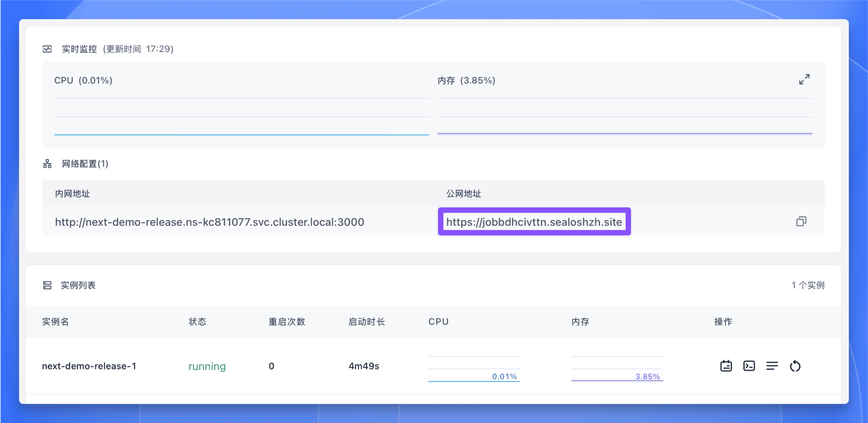Select instance name next-demo-release-1
Image resolution: width=868 pixels, height=423 pixels.
(90, 366)
